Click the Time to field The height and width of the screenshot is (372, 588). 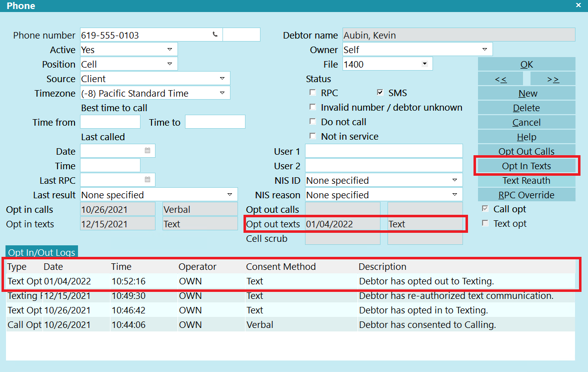click(215, 122)
